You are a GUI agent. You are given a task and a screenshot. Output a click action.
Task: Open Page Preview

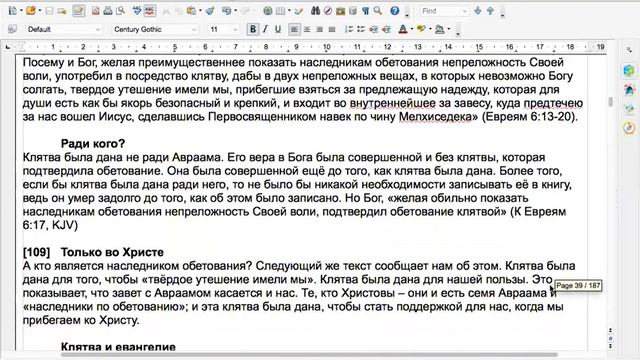point(121,11)
